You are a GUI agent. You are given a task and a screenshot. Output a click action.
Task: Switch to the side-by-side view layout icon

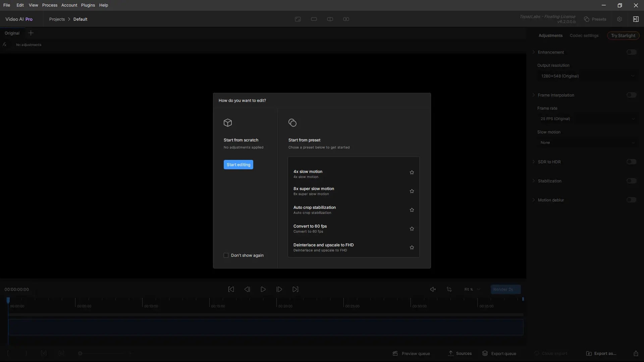(346, 19)
